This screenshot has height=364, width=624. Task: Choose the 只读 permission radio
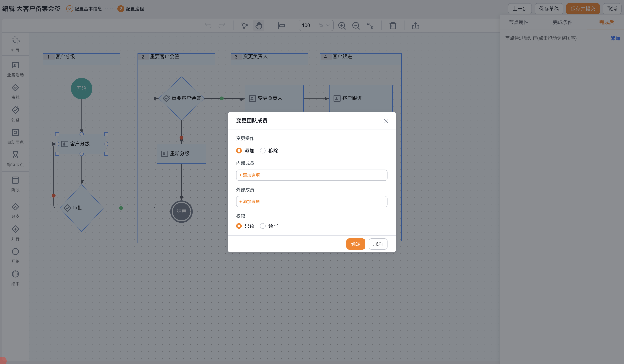[x=239, y=226]
